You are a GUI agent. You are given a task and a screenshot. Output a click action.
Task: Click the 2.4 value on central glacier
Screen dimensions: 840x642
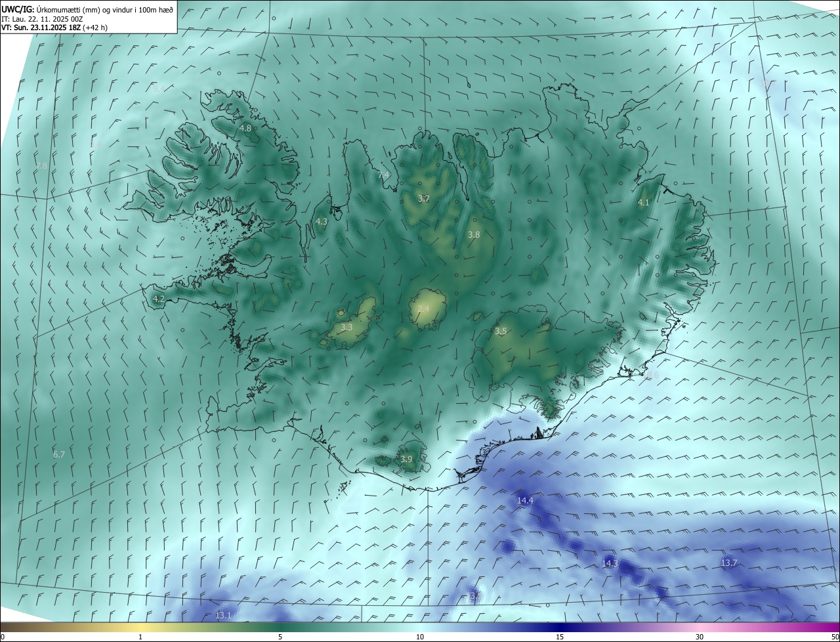pos(423,309)
